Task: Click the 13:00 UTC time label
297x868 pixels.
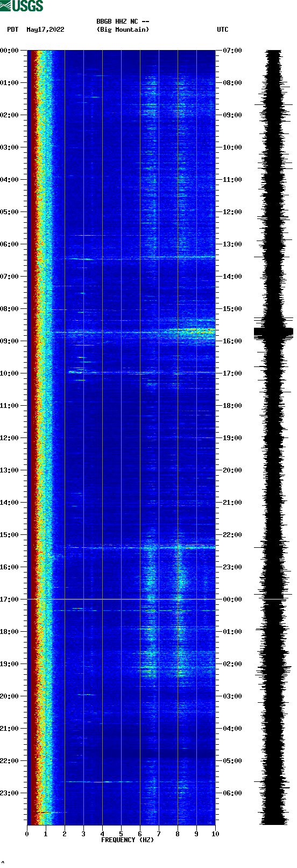Action: tap(232, 244)
